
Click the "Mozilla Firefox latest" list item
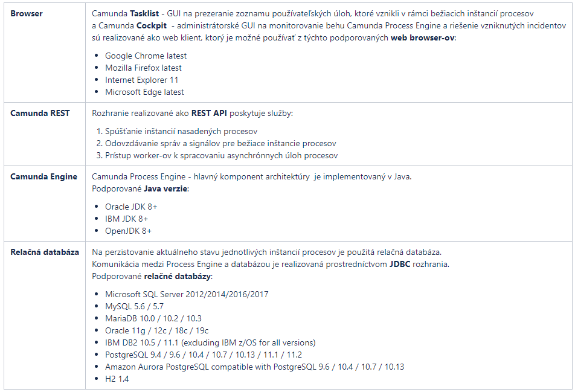[143, 68]
